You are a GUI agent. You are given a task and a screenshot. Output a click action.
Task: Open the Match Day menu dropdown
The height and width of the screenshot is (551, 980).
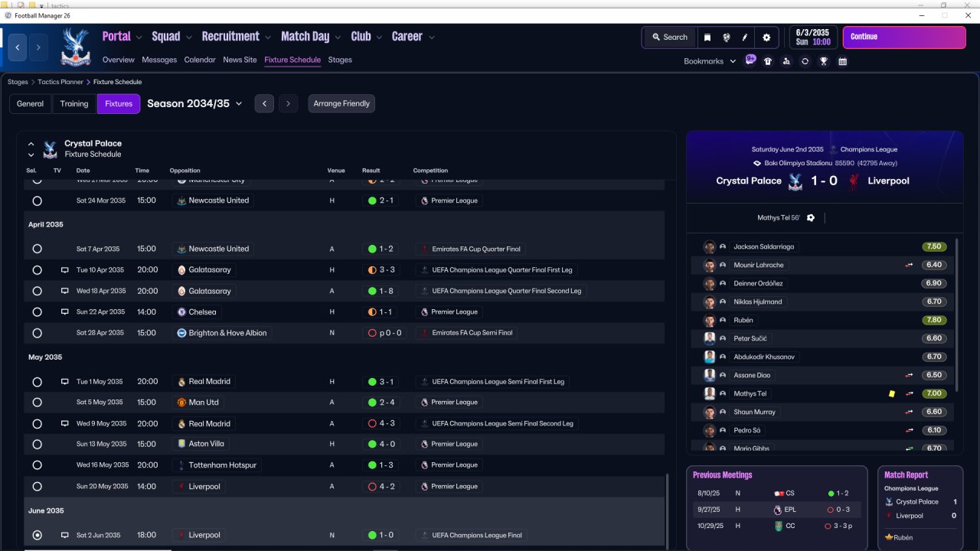coord(312,37)
